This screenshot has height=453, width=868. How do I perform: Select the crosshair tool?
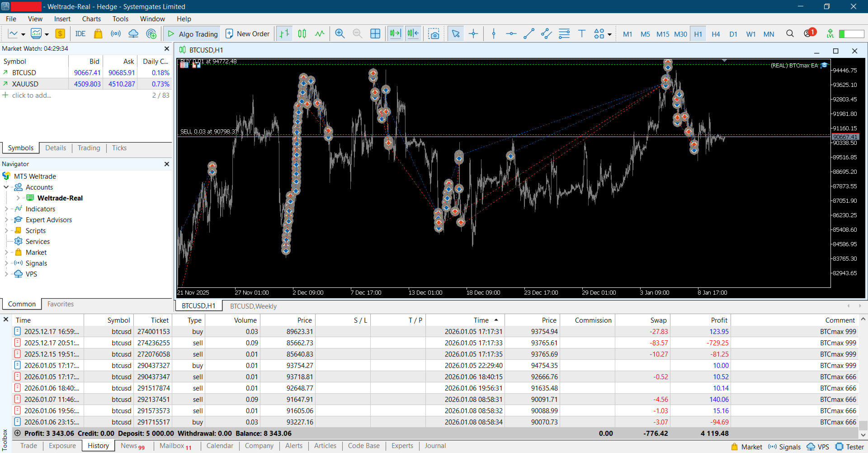pyautogui.click(x=473, y=34)
